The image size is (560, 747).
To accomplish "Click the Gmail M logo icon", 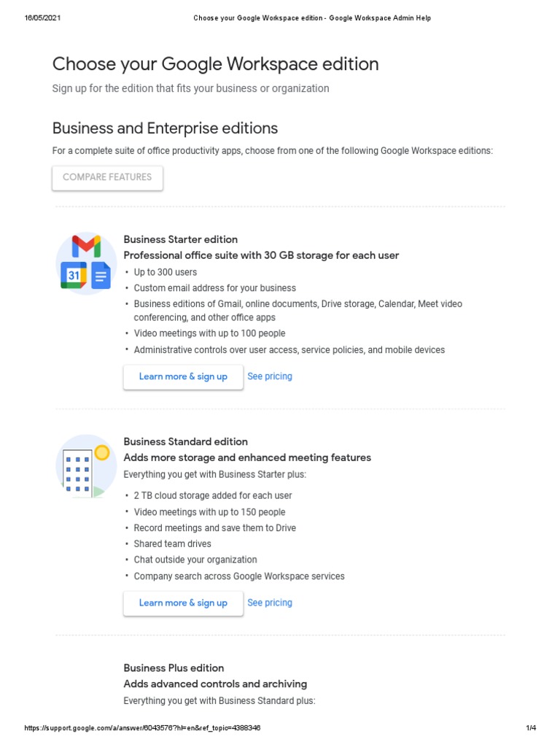I will coord(86,247).
